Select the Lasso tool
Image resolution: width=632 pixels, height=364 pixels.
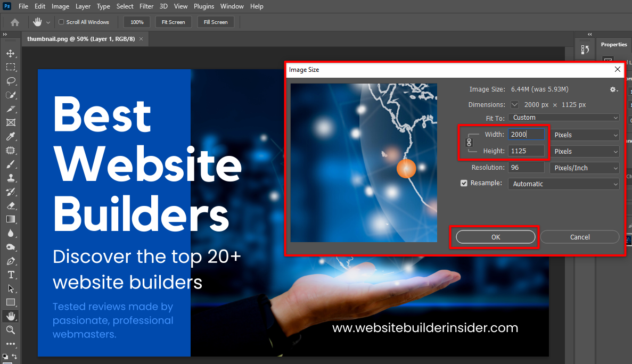(x=11, y=81)
